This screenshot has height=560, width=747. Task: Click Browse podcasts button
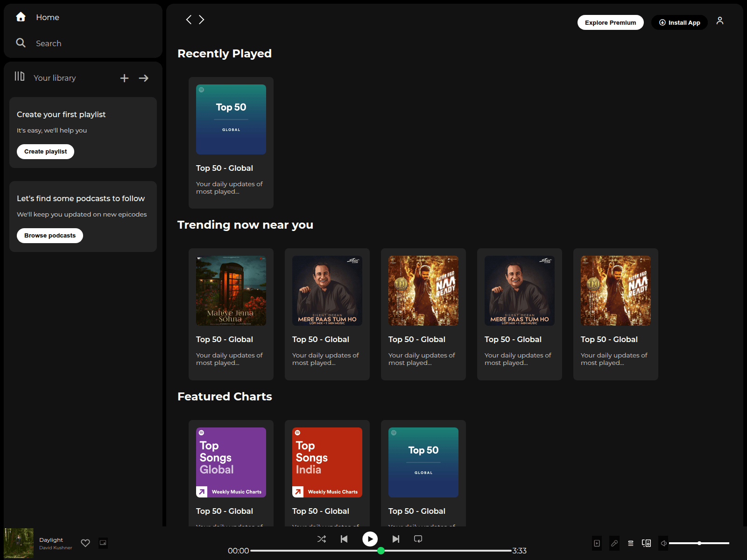pyautogui.click(x=50, y=236)
